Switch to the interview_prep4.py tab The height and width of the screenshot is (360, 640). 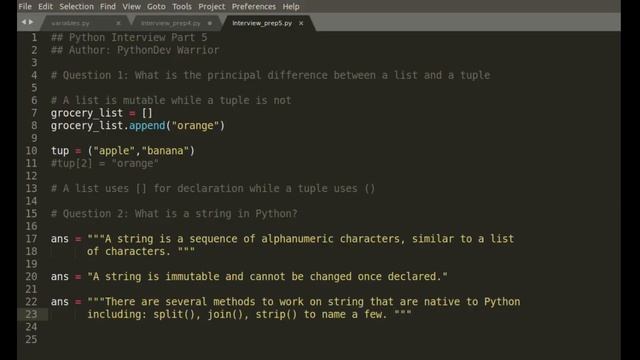[x=171, y=23]
